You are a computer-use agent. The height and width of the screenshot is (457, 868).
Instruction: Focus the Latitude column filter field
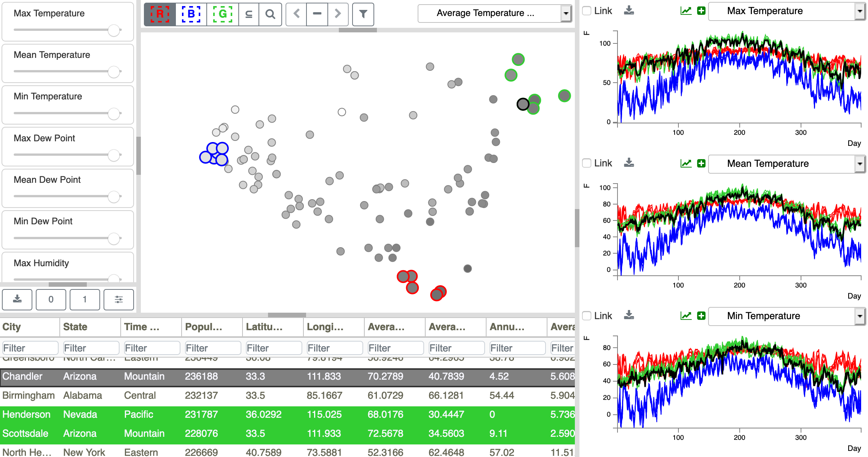[274, 348]
